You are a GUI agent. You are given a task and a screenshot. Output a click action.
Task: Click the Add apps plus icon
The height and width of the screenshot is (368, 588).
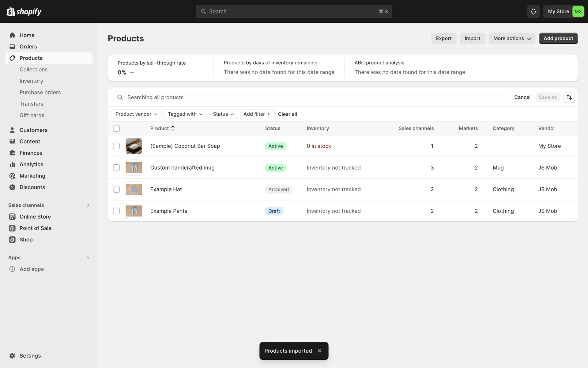click(12, 269)
